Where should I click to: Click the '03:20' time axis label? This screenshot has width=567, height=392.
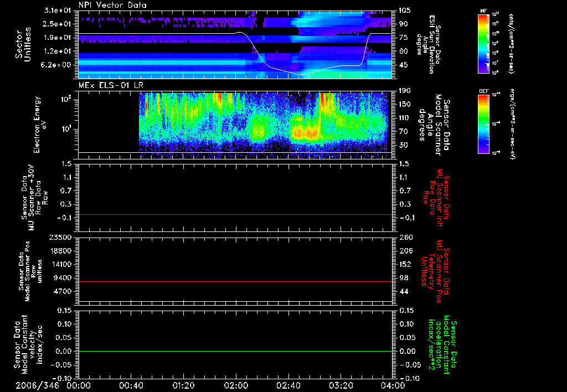(x=341, y=385)
